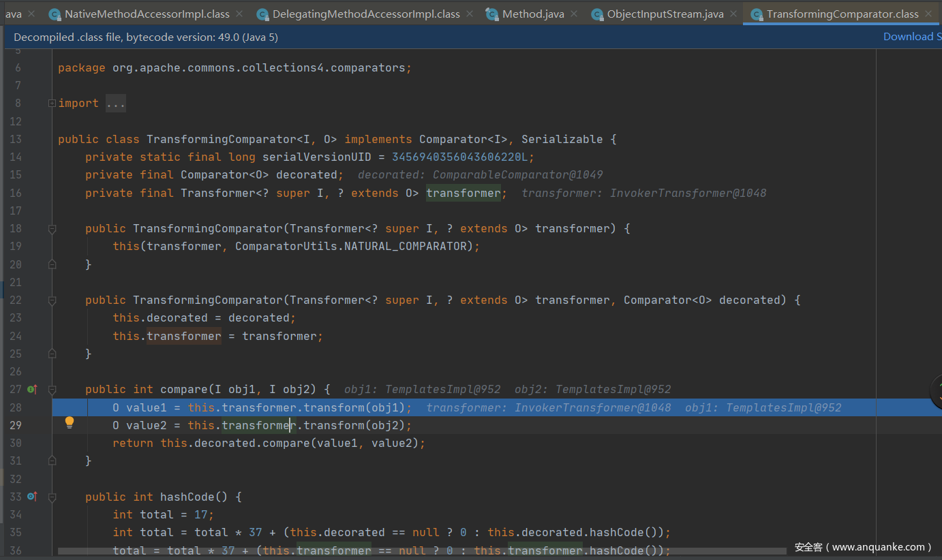Switch to the DelegatingMethodAccessorImpl.class tab
942x560 pixels.
(x=365, y=14)
